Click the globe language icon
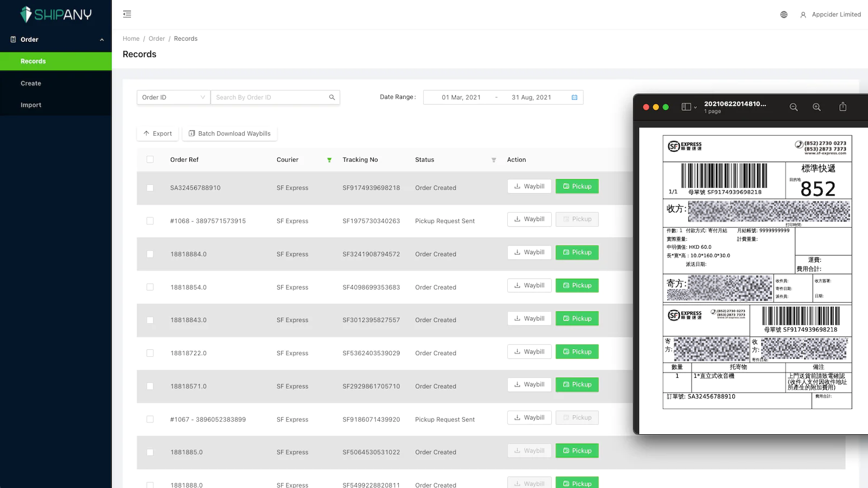 pyautogui.click(x=784, y=15)
